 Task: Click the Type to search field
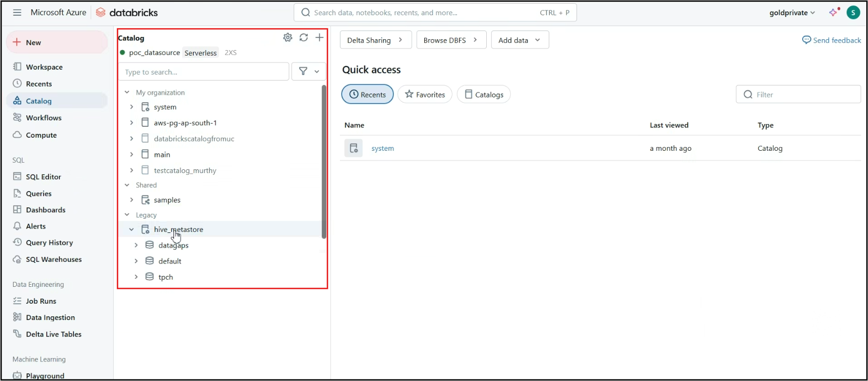203,72
